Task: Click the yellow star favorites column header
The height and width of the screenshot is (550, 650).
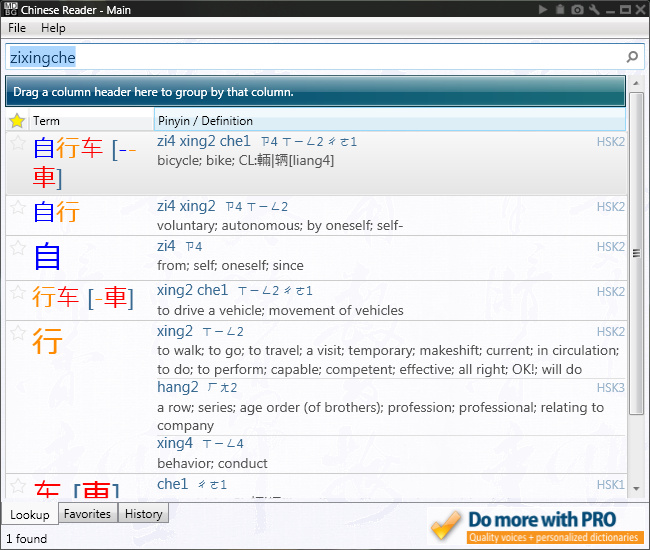Action: tap(17, 121)
